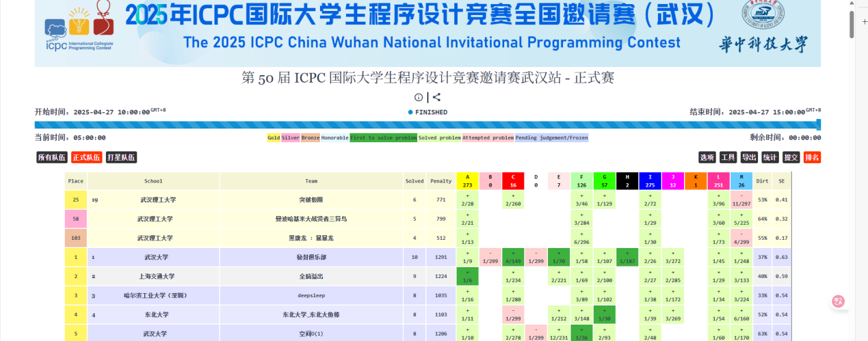
Task: Click the 稳封俱乐部 team name
Action: (311, 257)
